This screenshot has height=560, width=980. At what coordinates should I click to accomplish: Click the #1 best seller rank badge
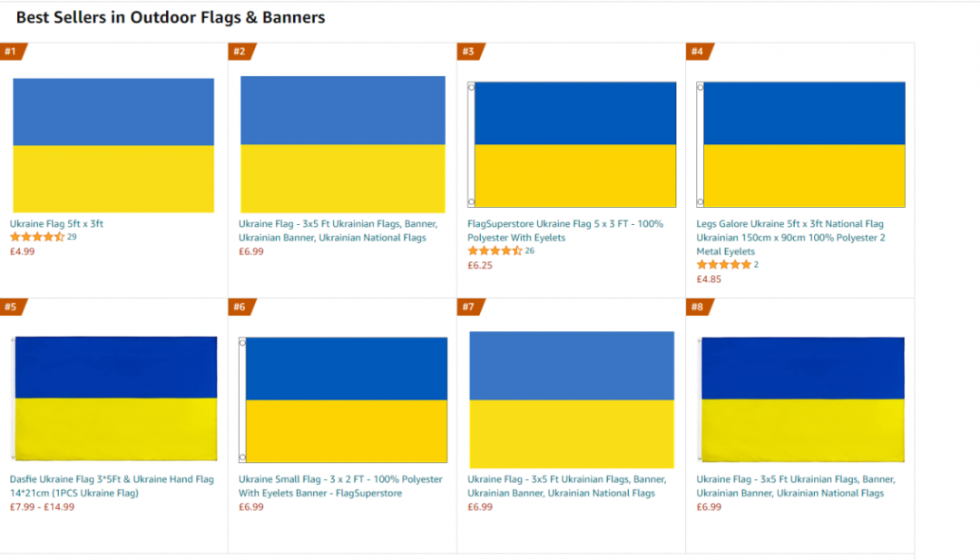pyautogui.click(x=12, y=52)
